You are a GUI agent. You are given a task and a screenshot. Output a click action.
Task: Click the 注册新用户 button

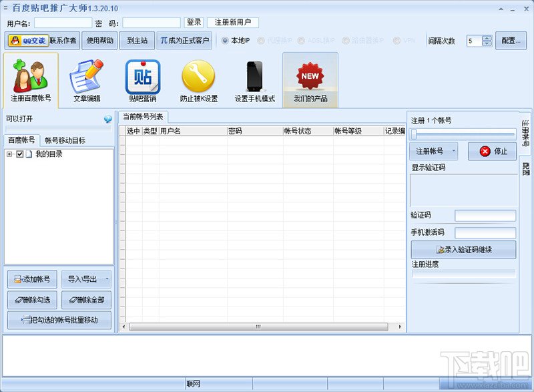pos(233,23)
